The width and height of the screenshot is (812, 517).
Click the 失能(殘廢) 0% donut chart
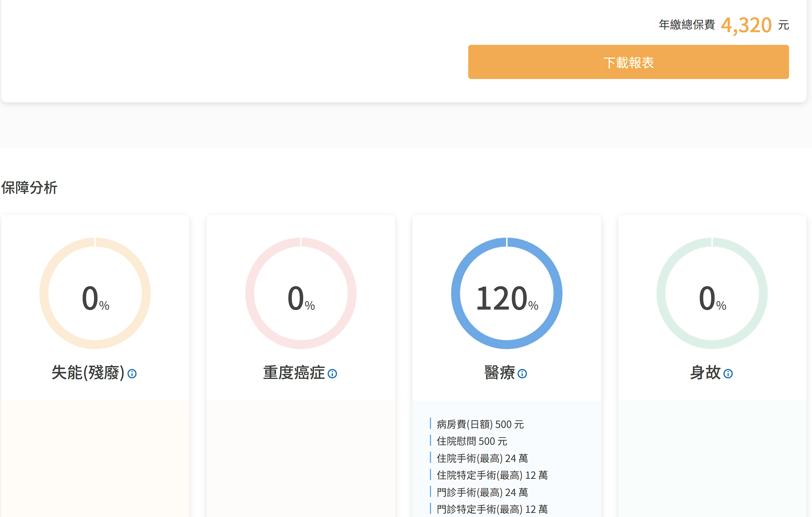[95, 294]
